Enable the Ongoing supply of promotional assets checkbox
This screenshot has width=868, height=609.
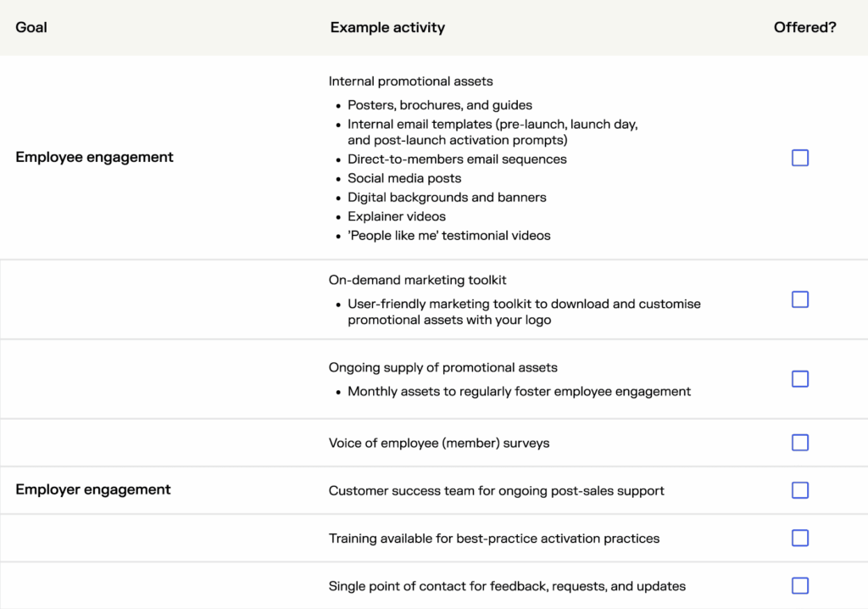(x=800, y=379)
